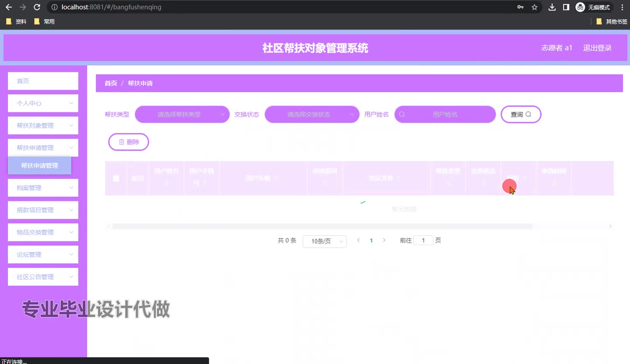
Task: Open Chrome three-dot menu
Action: pyautogui.click(x=622, y=7)
